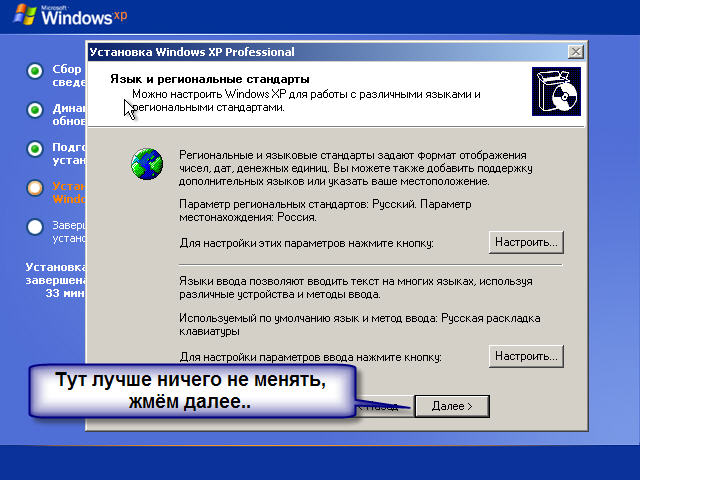Click the dialog title Установка Windows XP Professional
Image resolution: width=709 pixels, height=480 pixels.
click(x=192, y=52)
